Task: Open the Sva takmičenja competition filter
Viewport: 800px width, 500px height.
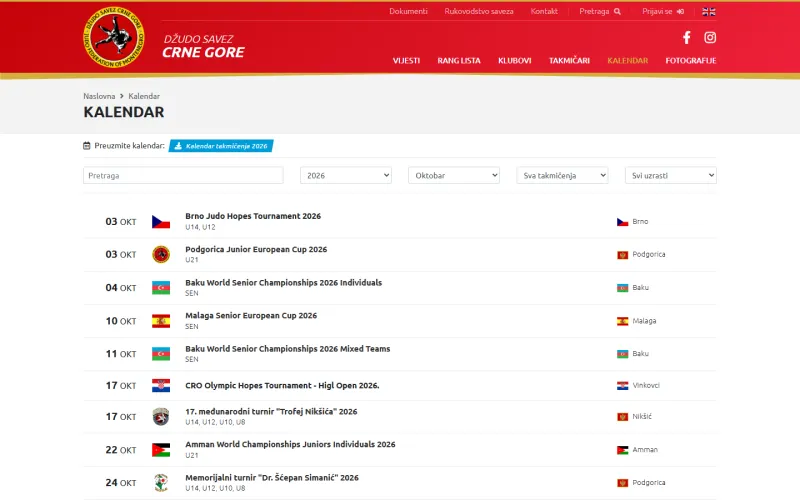Action: [562, 176]
